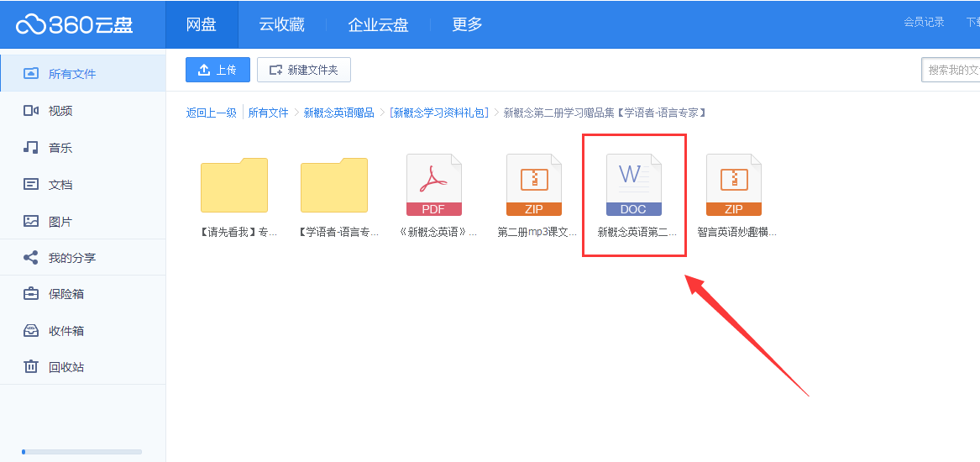The width and height of the screenshot is (980, 462).
Task: Open the 【请先看我】 folder icon
Action: (x=234, y=185)
